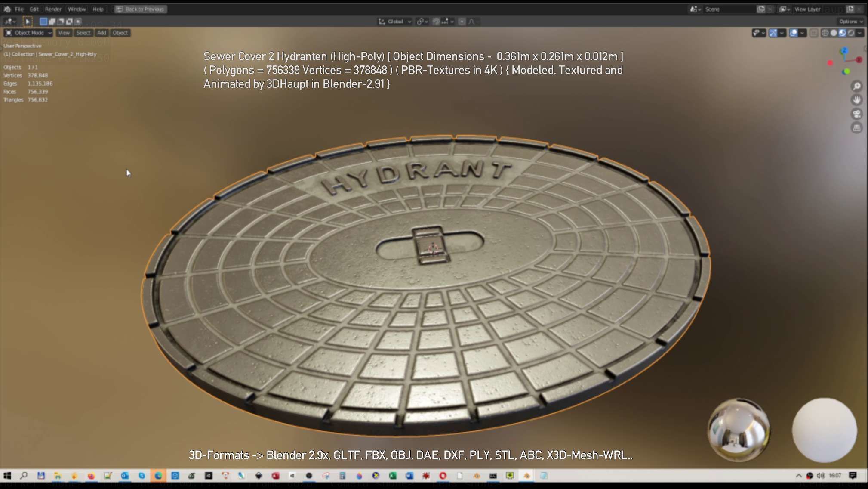The width and height of the screenshot is (868, 489).
Task: Toggle viewport gizmos display
Action: [773, 33]
